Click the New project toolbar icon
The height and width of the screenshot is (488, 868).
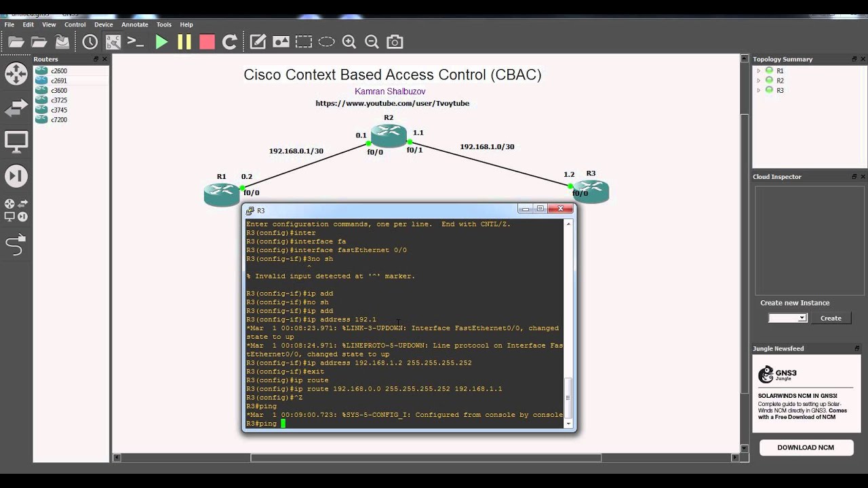(x=16, y=42)
